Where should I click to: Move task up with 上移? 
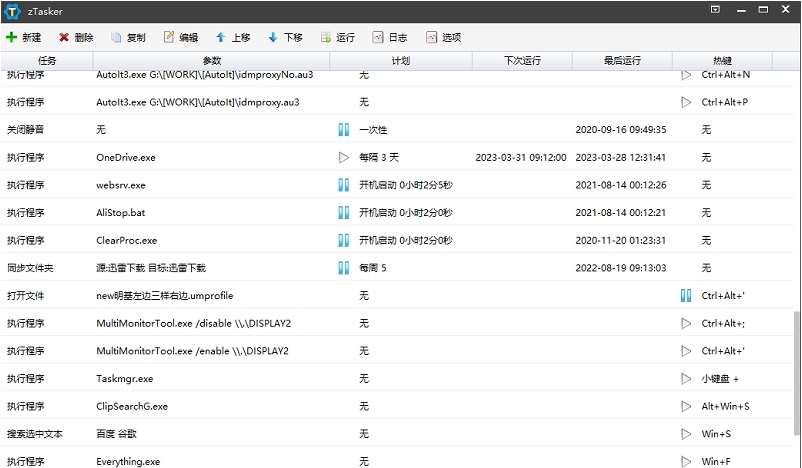pyautogui.click(x=233, y=37)
